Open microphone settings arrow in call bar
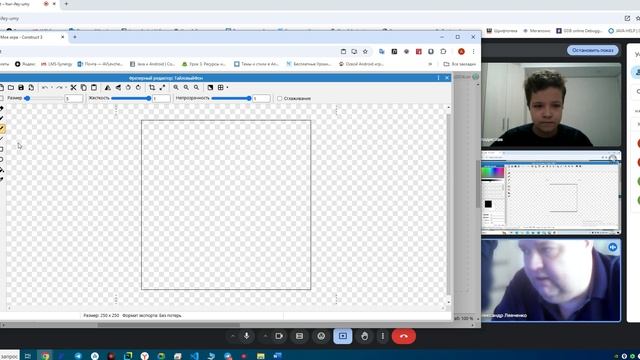Image resolution: width=640 pixels, height=360 pixels. (x=233, y=336)
